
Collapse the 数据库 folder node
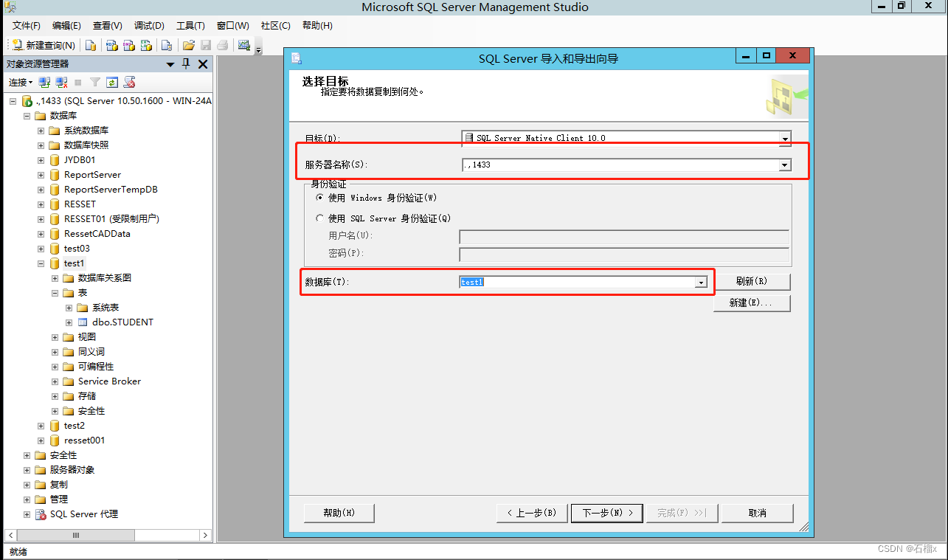27,116
